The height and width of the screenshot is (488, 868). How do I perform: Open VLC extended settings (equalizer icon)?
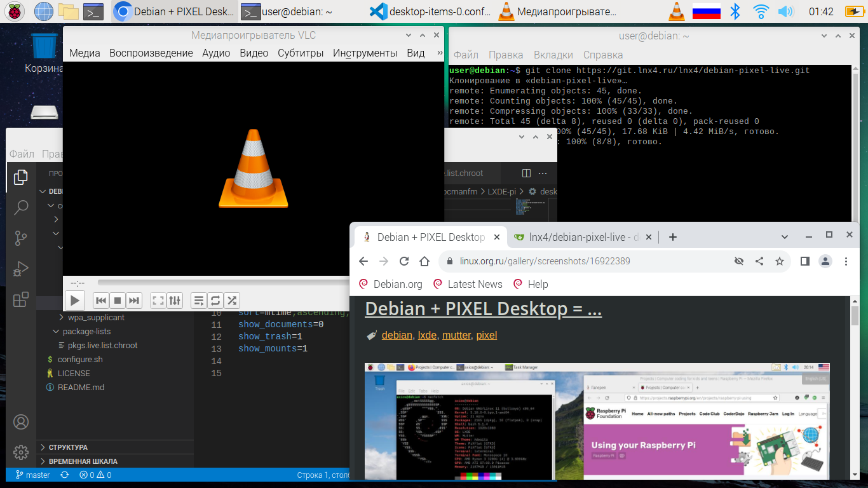click(x=175, y=301)
